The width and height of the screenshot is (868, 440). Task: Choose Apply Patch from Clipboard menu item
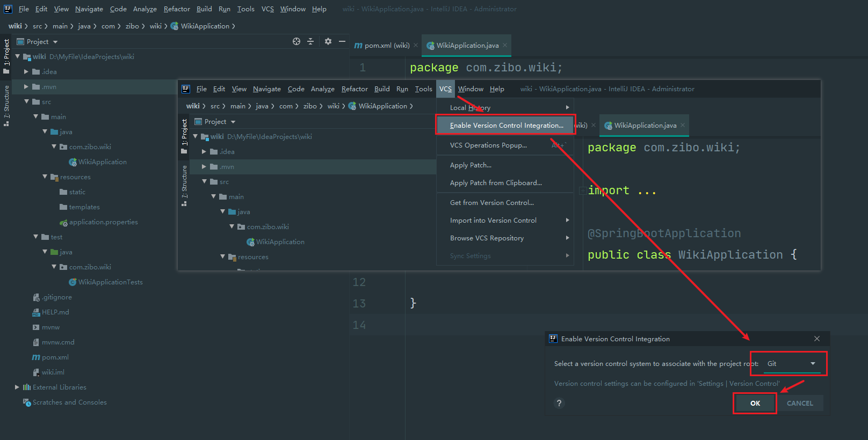505,182
